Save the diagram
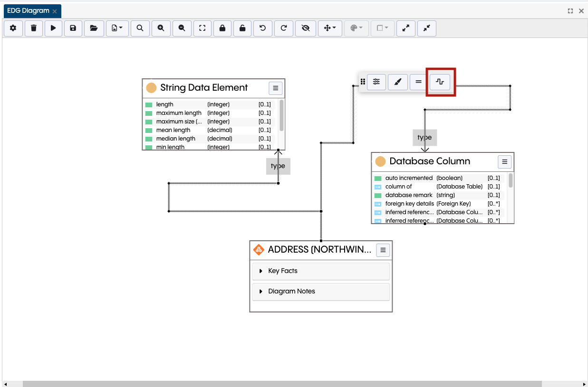Viewport: 588px width, 387px height. point(73,28)
